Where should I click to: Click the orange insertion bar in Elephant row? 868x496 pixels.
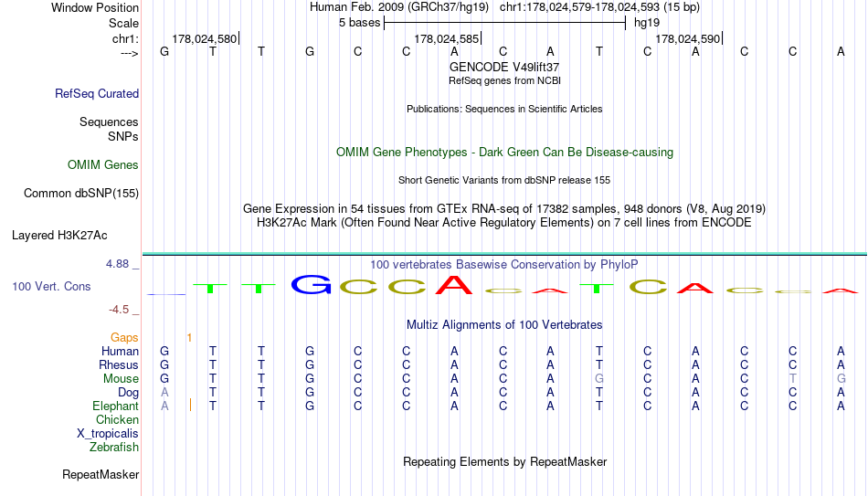190,406
